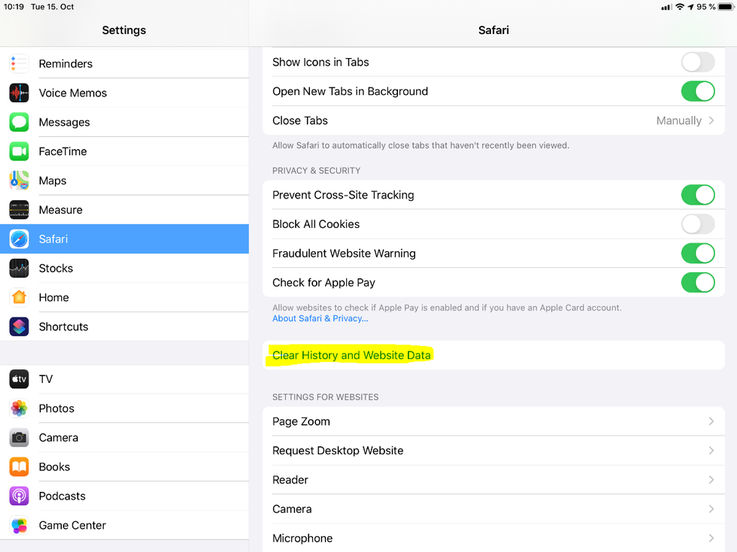Tap the Apple TV icon

[19, 379]
